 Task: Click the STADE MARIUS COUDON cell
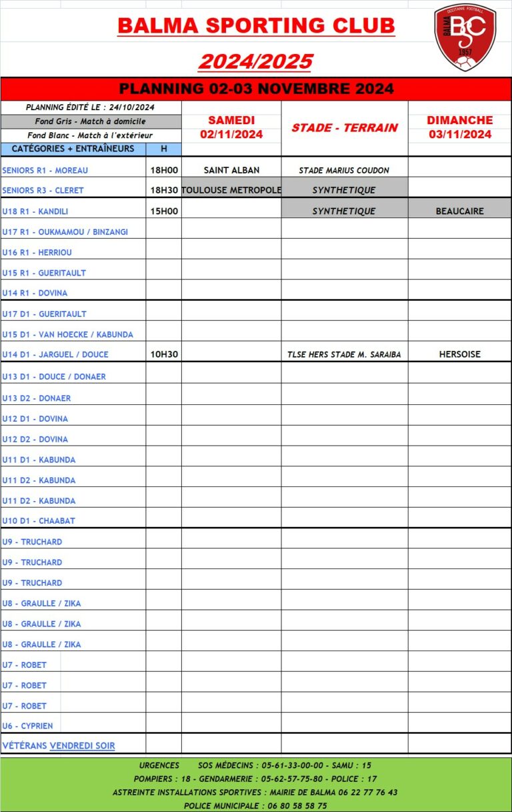[x=344, y=170]
